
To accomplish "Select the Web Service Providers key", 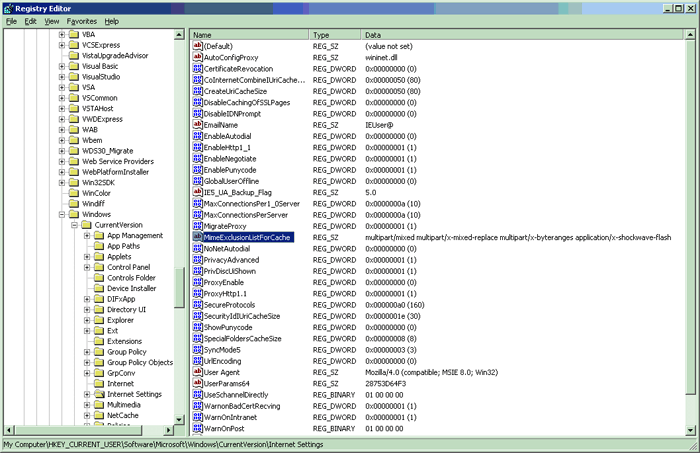I will coord(118,161).
